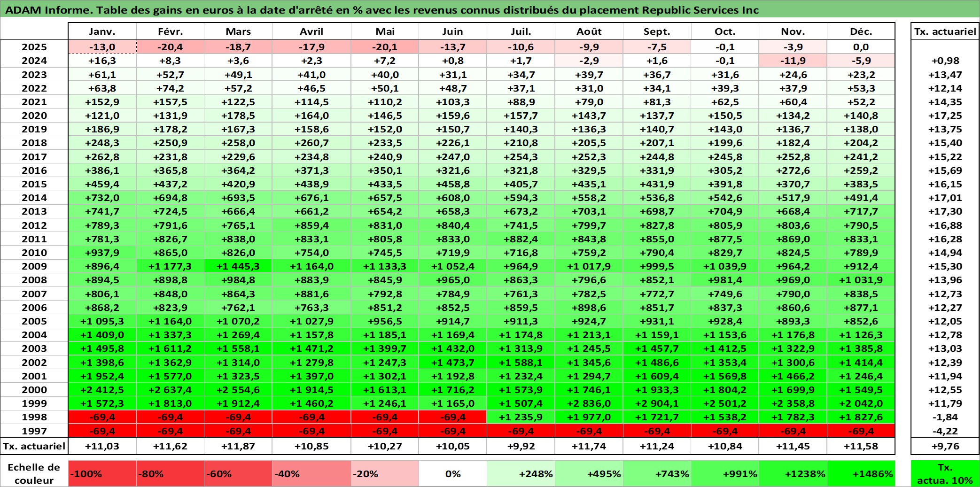Click the 2023 Janv. cell +61,1
This screenshot has height=487, width=980.
[102, 75]
